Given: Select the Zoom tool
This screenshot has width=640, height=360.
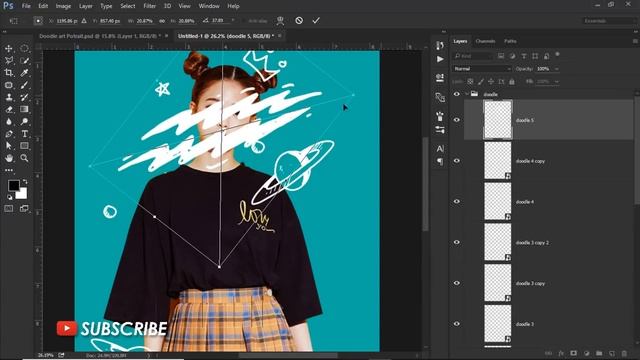Looking at the screenshot, I should click(x=24, y=158).
